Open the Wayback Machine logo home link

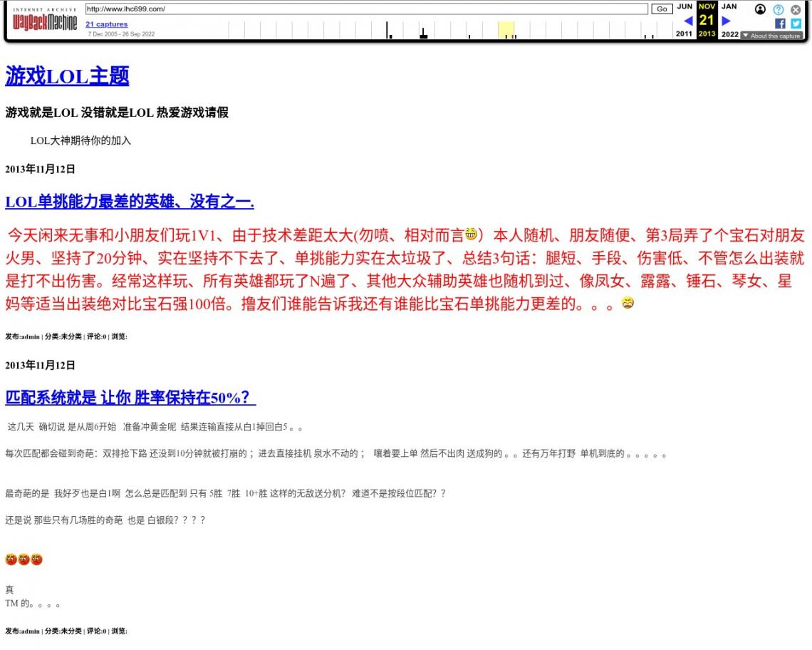click(45, 21)
